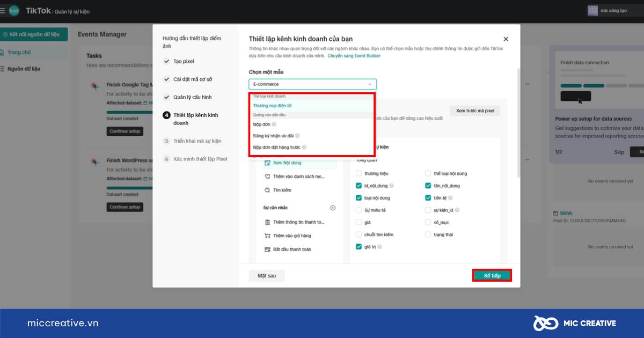The height and width of the screenshot is (338, 644).
Task: Uncheck the giá trị checkbox
Action: tap(358, 247)
